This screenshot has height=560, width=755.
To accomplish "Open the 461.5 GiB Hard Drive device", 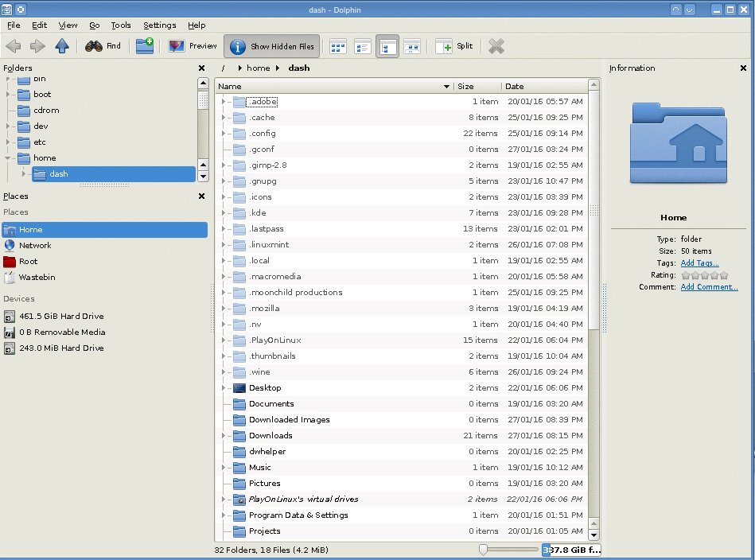I will click(61, 317).
